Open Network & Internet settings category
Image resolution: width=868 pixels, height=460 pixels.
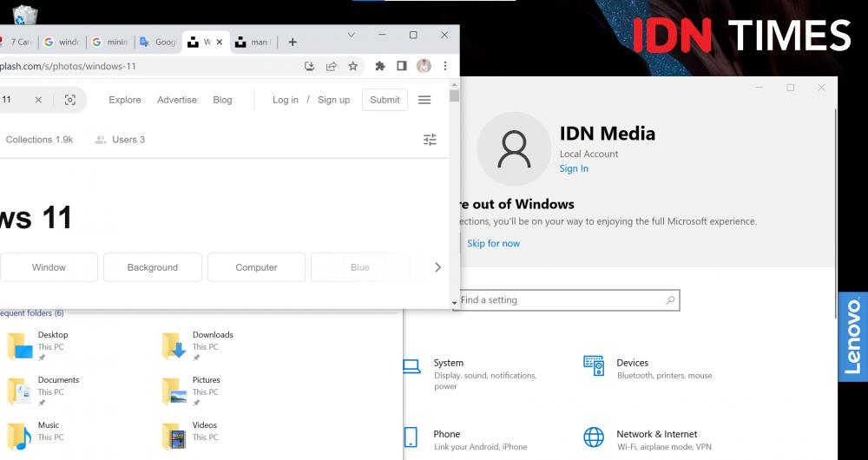(648, 440)
